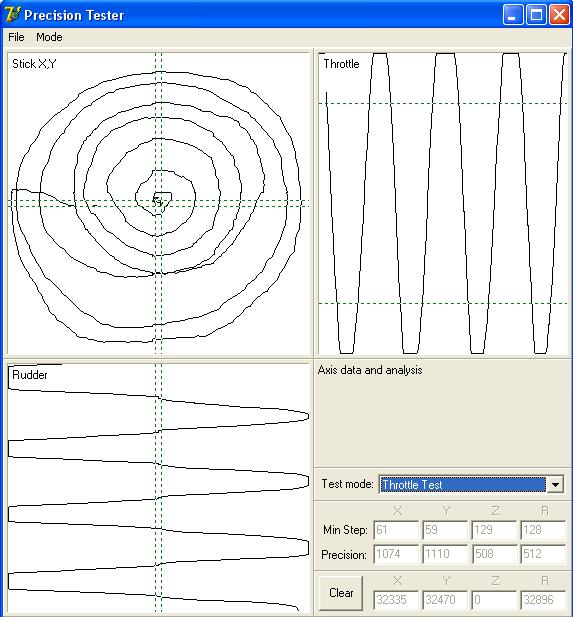Open the Mode menu

click(49, 37)
